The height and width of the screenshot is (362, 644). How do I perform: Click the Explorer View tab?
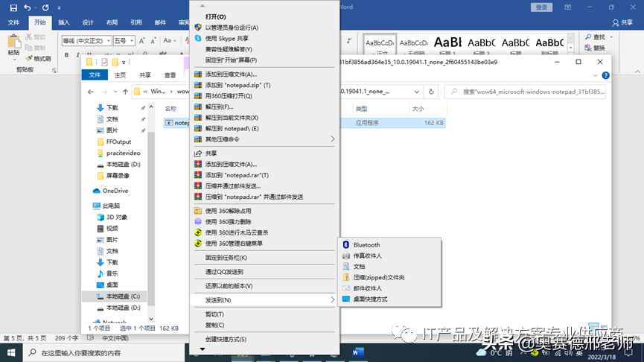[x=170, y=75]
